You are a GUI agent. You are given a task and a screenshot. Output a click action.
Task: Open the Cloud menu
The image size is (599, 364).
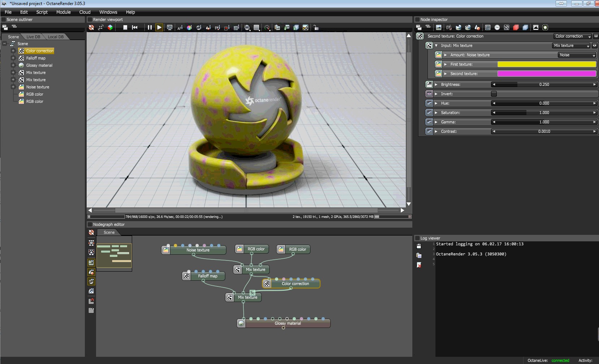pyautogui.click(x=85, y=12)
